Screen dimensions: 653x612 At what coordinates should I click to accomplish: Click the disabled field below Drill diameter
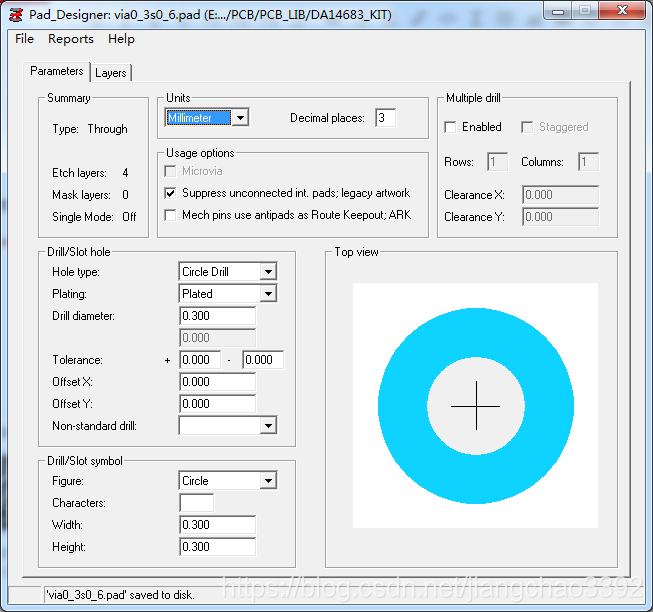pyautogui.click(x=217, y=338)
